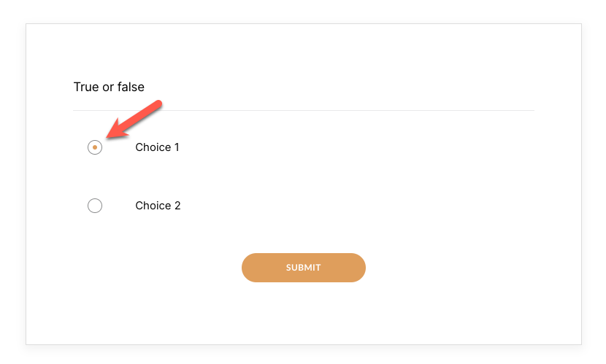Click the white SUBMIT text on button
The height and width of the screenshot is (364, 606).
[x=303, y=268]
